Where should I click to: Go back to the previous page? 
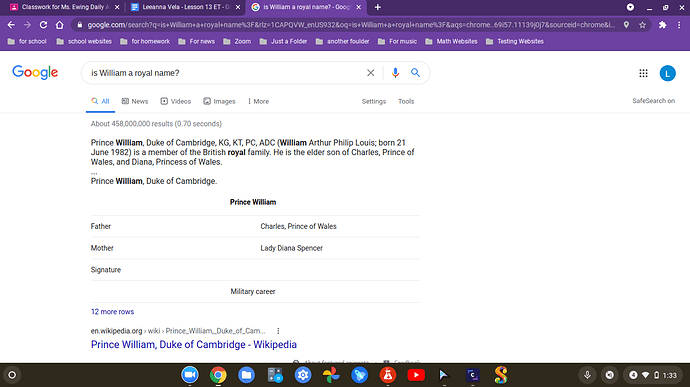tap(11, 25)
